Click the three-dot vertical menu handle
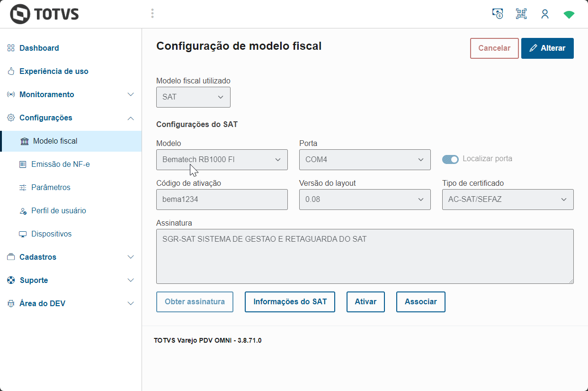The width and height of the screenshot is (588, 391). coord(152,13)
